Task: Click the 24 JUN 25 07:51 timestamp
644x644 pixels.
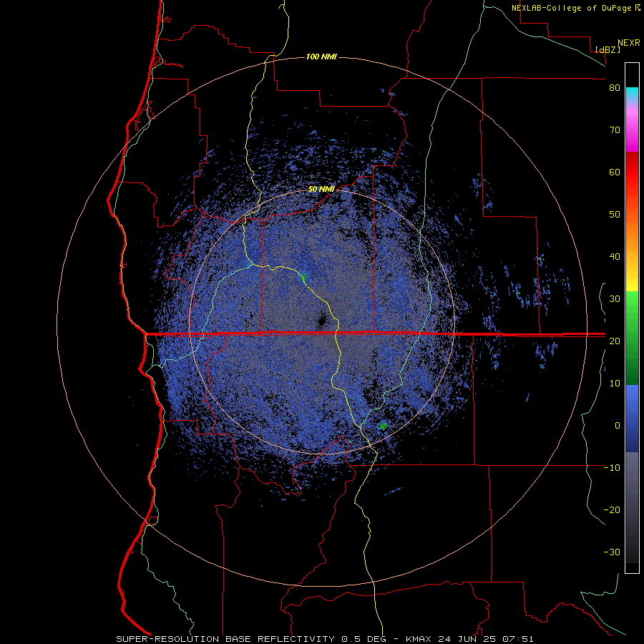Action: click(486, 639)
